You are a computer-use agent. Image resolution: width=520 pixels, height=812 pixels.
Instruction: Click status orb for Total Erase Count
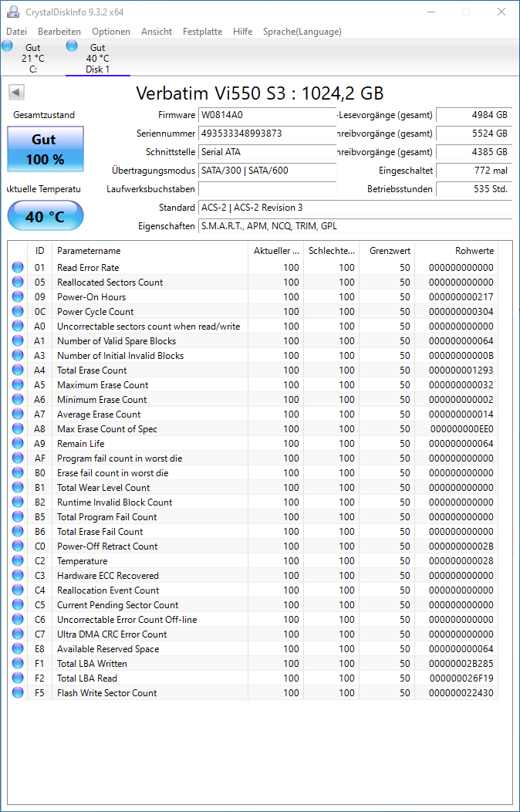pos(18,370)
